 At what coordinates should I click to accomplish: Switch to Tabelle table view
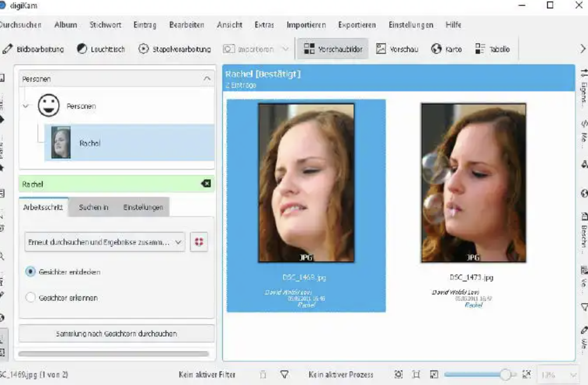point(492,49)
